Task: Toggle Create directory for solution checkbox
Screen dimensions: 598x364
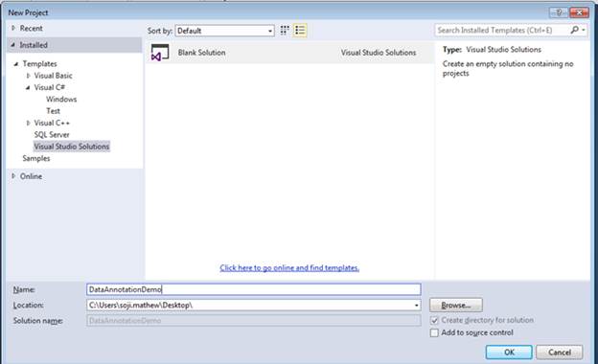Action: click(x=434, y=321)
